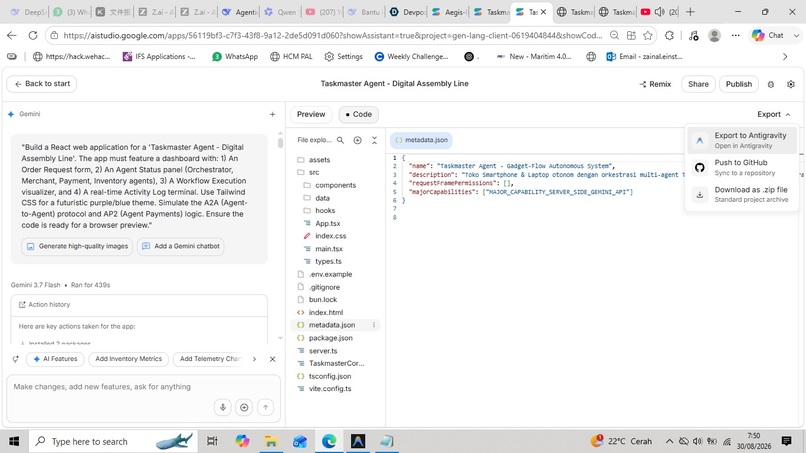This screenshot has height=453, width=806.
Task: Open the metadata.json editor tab
Action: pos(422,140)
